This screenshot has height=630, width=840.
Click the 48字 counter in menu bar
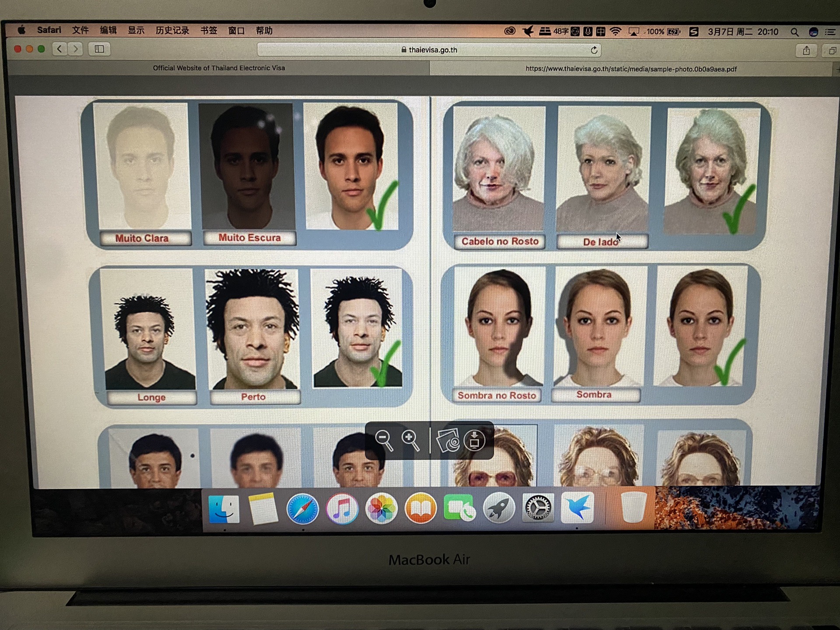561,31
